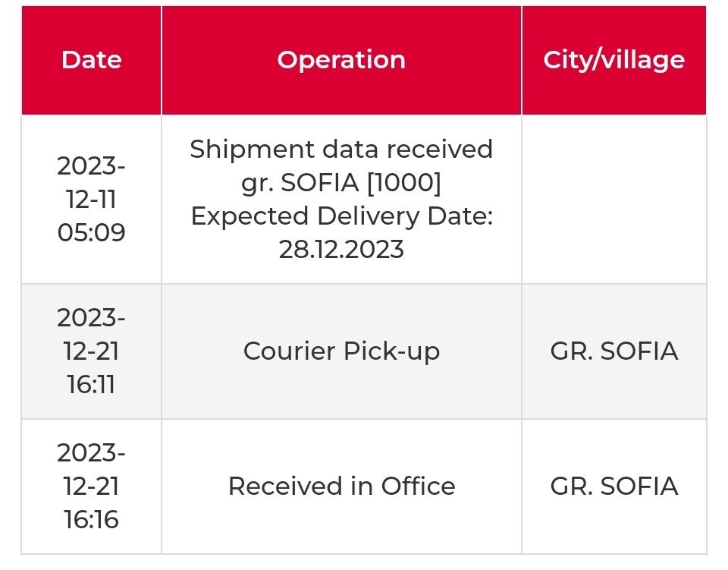The image size is (728, 570).
Task: Click the "2023-" year in Received in Office row
Action: pyautogui.click(x=91, y=452)
